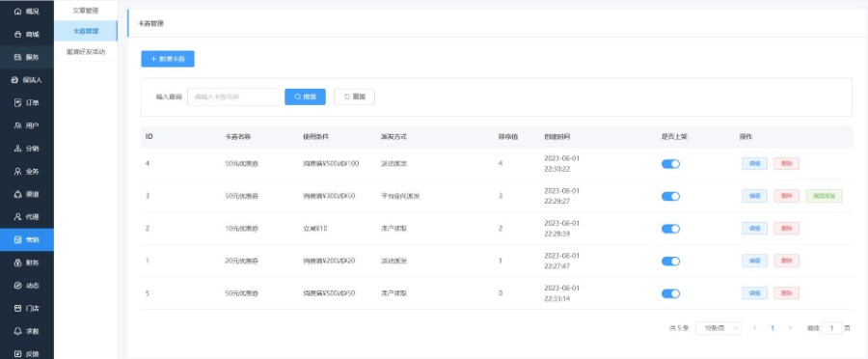Image resolution: width=868 pixels, height=359 pixels.
Task: Click timestamp 2023-08-01 22:33:14
Action: click(x=562, y=293)
